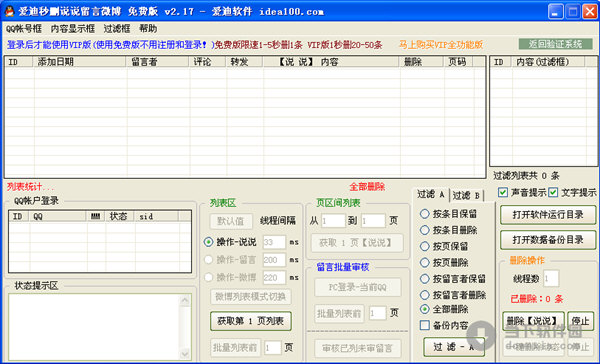Click the 留言者 column header
The image size is (600, 364).
158,62
